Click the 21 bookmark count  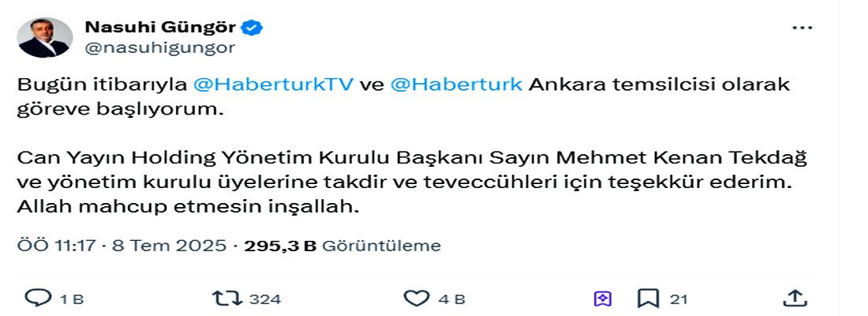(678, 300)
